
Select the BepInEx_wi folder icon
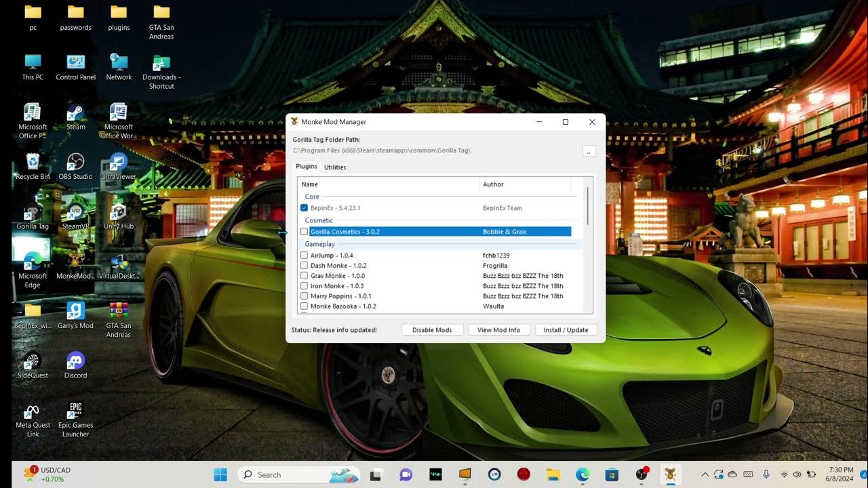click(33, 315)
